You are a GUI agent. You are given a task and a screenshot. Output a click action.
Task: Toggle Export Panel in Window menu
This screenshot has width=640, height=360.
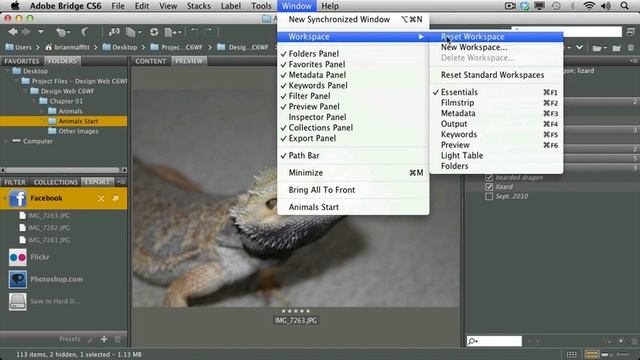click(x=353, y=138)
